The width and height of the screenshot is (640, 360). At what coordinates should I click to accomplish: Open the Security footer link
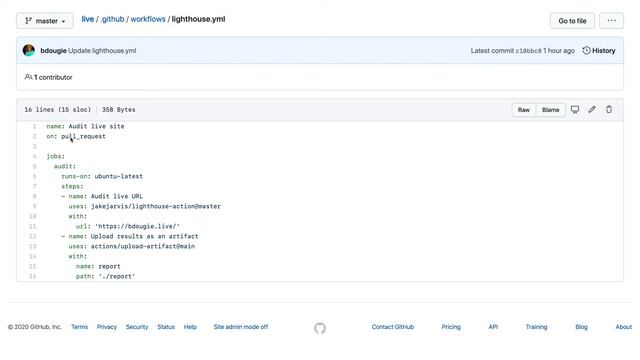(137, 327)
